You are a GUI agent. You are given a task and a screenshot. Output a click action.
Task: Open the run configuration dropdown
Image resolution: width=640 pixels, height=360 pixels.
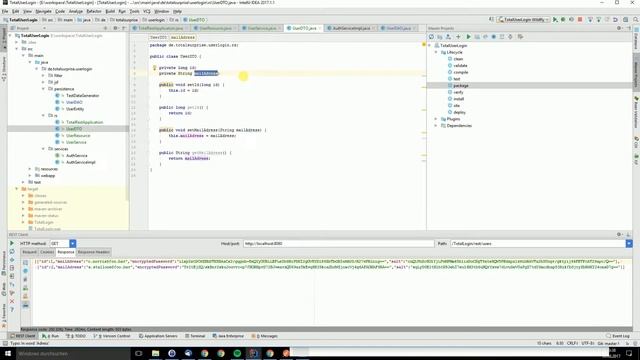click(524, 20)
